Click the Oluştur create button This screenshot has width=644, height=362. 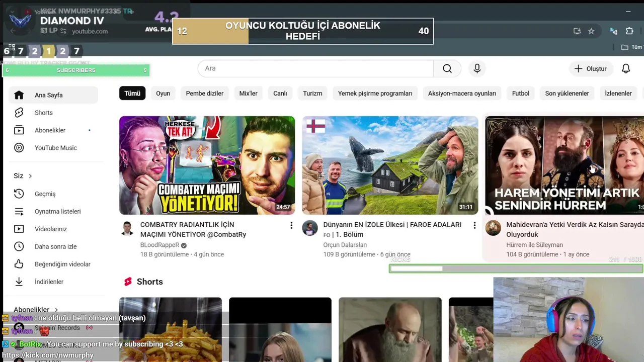click(591, 68)
